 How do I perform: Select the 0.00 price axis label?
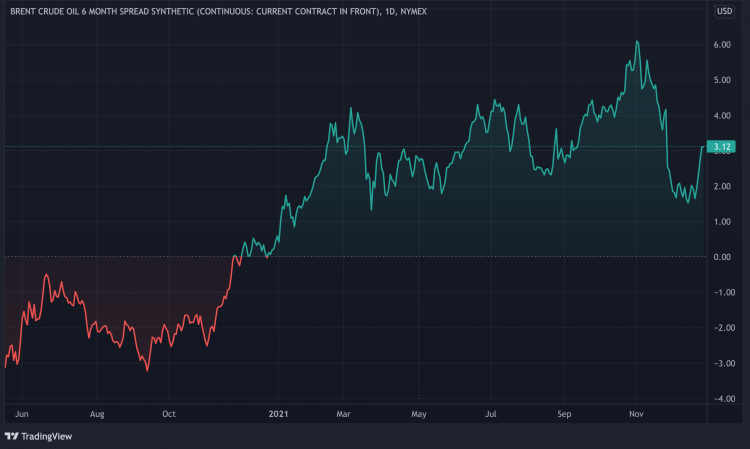[x=722, y=257]
